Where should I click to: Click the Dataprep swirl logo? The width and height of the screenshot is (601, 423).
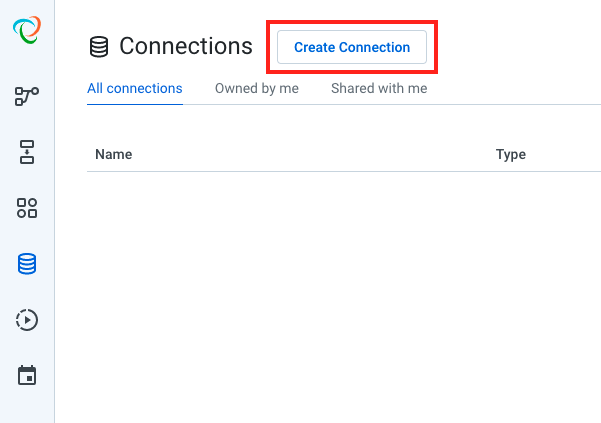point(27,30)
